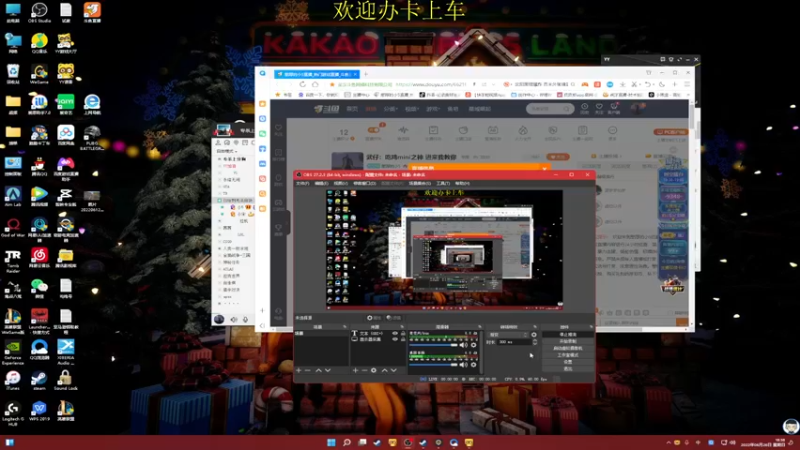Click the transition duration stepper arrows in OBS

pos(535,342)
